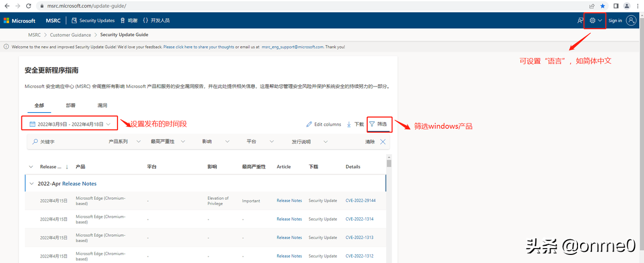Click the scrollbar up arrow of table
Screen dimensions: 644x263
pyautogui.click(x=389, y=157)
